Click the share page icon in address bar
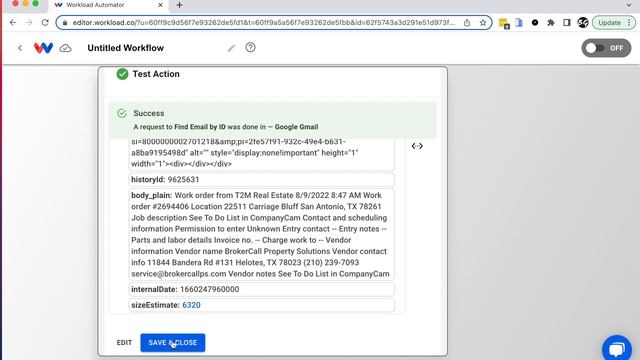The width and height of the screenshot is (640, 360). 467,23
